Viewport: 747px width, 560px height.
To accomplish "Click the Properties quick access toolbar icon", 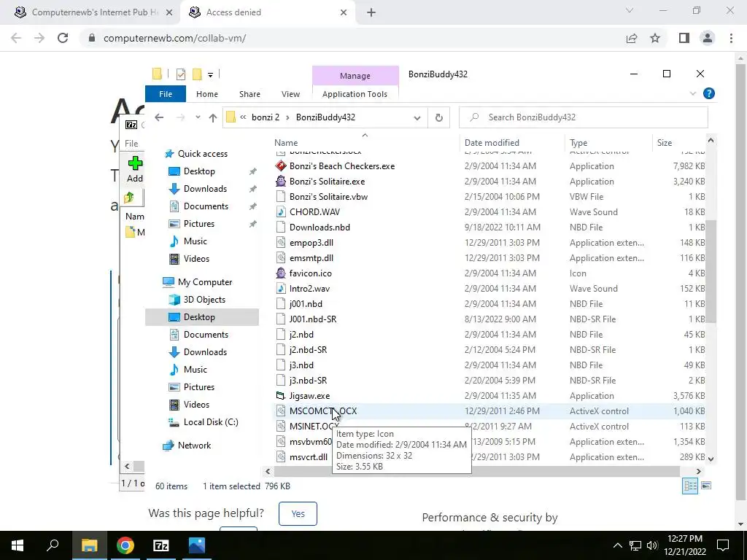I will pos(181,74).
